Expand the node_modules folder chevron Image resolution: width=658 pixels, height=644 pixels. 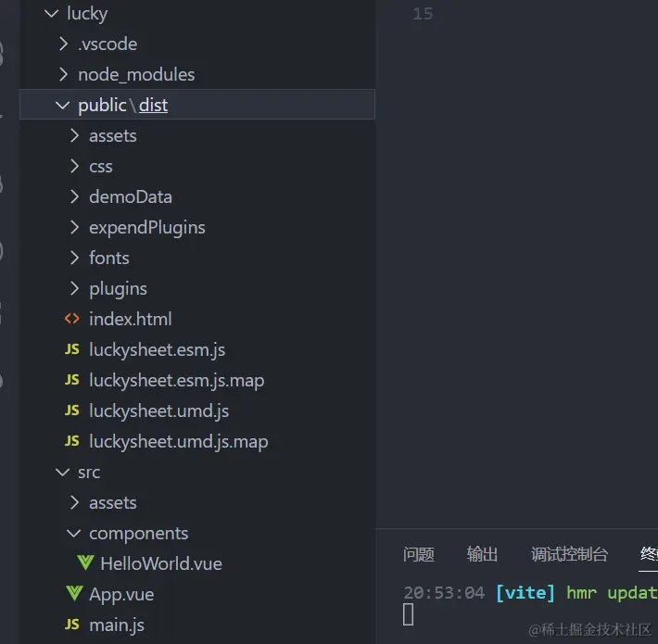click(63, 75)
